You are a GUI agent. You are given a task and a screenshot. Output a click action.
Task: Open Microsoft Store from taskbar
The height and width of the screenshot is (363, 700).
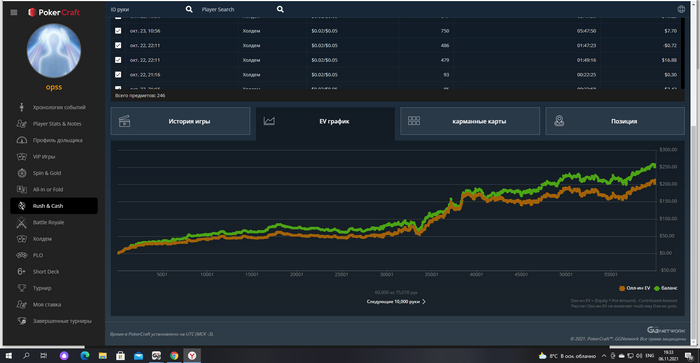tap(120, 356)
